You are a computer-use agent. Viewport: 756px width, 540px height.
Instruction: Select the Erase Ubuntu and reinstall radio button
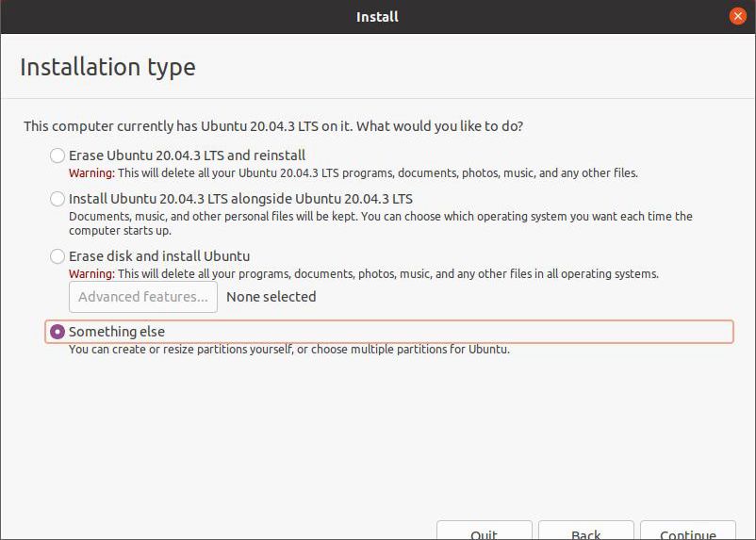pos(58,155)
